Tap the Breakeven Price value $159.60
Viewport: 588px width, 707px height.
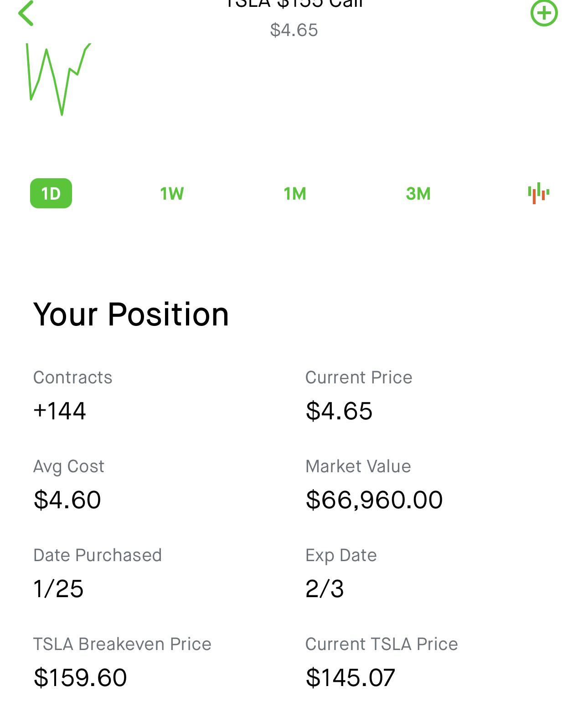80,677
